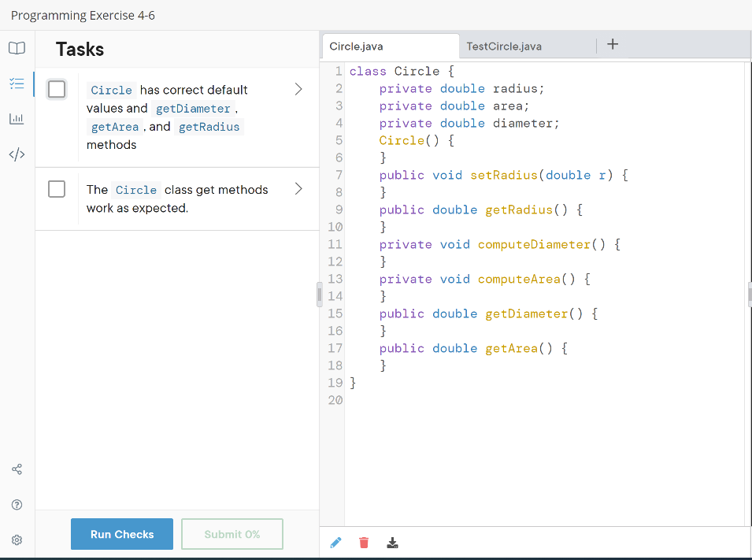
Task: Click the Submit 0% button
Action: pyautogui.click(x=232, y=534)
